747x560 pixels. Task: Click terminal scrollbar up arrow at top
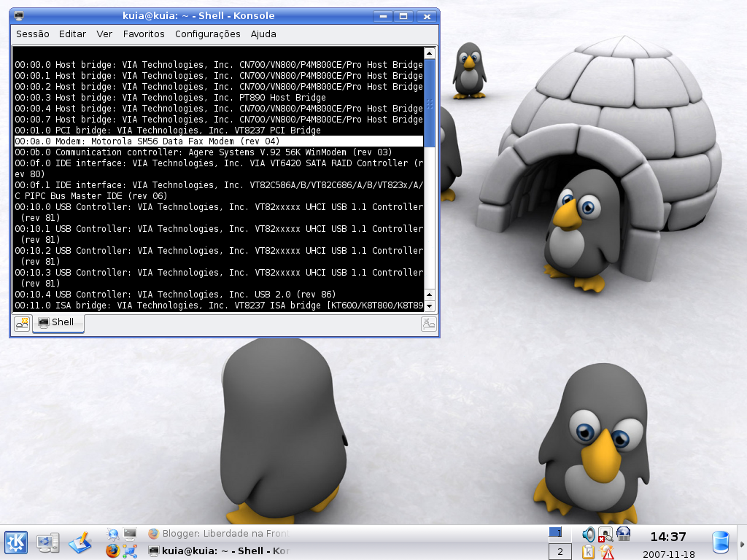(x=429, y=53)
